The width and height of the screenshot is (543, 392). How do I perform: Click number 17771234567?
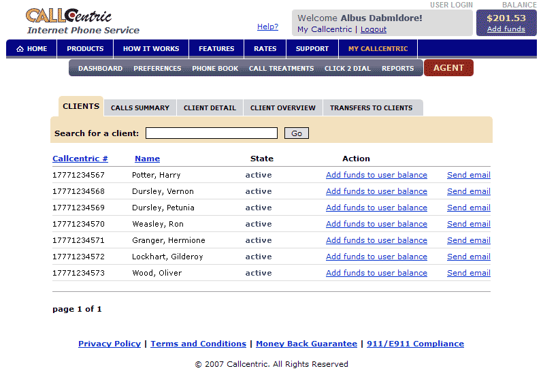tap(79, 175)
